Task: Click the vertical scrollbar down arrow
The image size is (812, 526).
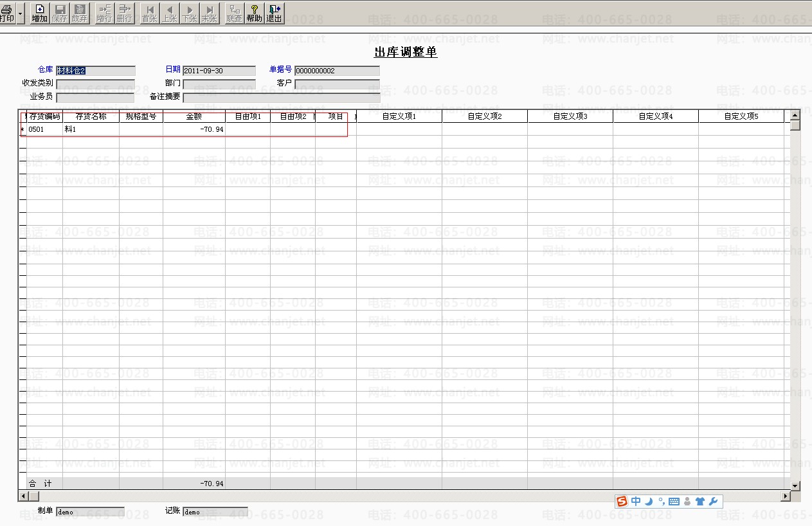Action: point(795,486)
